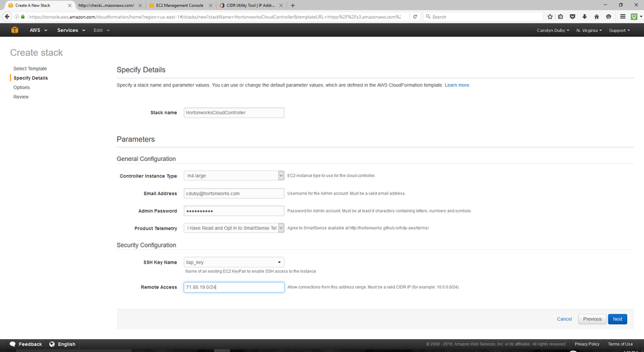The height and width of the screenshot is (352, 644).
Task: Click the AWS cube logo icon
Action: 15,30
